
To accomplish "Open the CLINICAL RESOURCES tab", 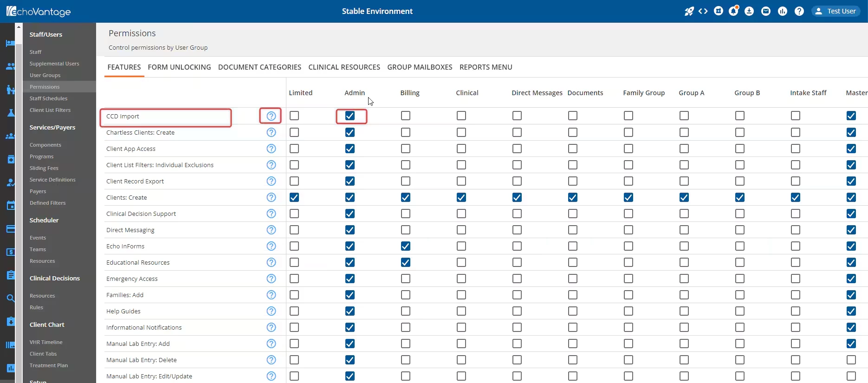I will coord(344,67).
